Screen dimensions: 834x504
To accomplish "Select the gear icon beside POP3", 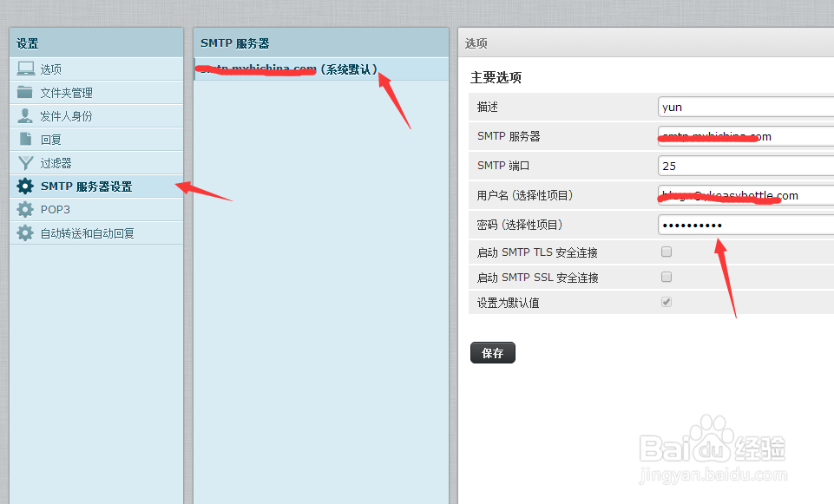I will tap(25, 209).
